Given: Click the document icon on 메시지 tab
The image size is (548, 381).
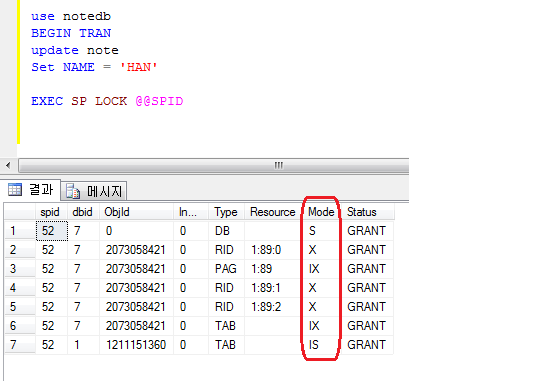Looking at the screenshot, I should pos(73,192).
